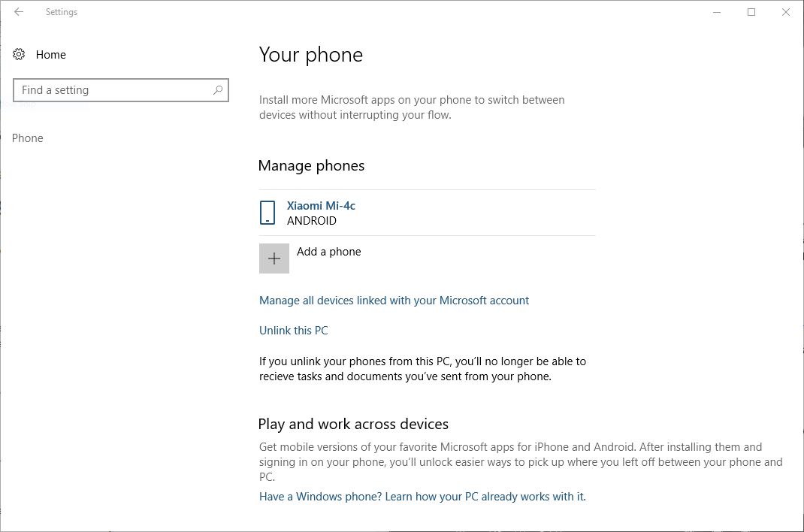
Task: Minimize the Settings window
Action: pos(717,12)
